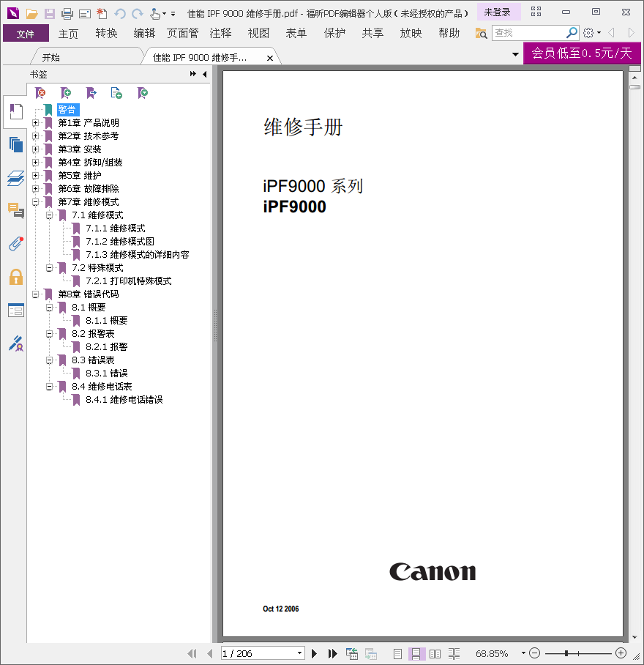The image size is (644, 665).
Task: Go to the last page
Action: click(x=332, y=653)
